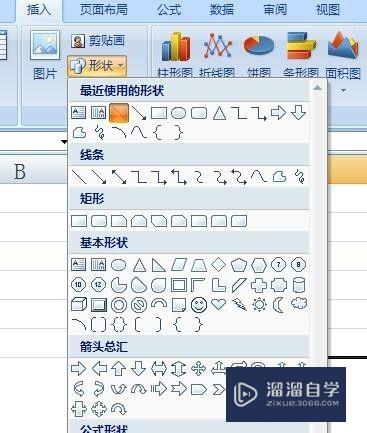Click the 图片 insert picture button

[45, 55]
